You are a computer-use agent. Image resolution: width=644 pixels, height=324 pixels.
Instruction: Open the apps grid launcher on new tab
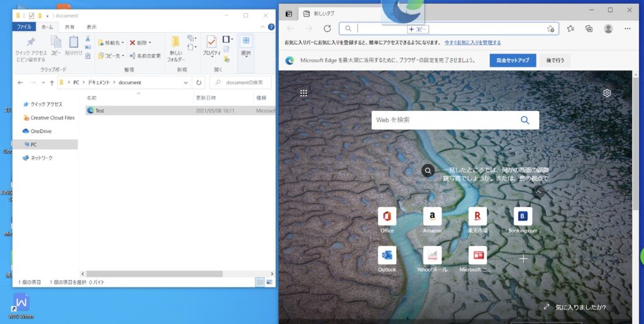click(x=304, y=93)
